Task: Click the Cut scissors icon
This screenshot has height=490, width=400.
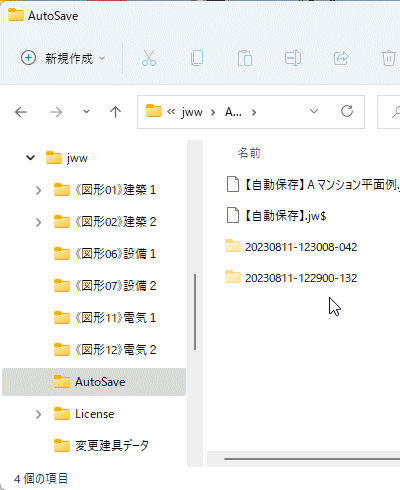Action: 149,58
